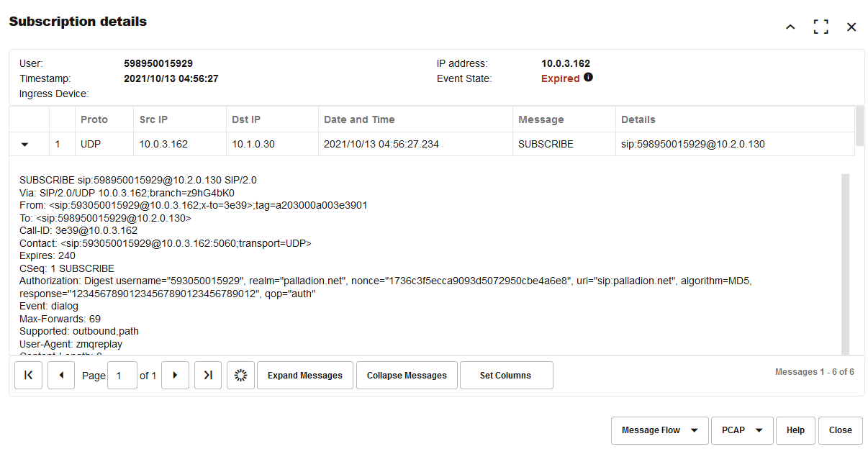Image resolution: width=868 pixels, height=449 pixels.
Task: Click the 'Expires: 240' line
Action: point(48,255)
